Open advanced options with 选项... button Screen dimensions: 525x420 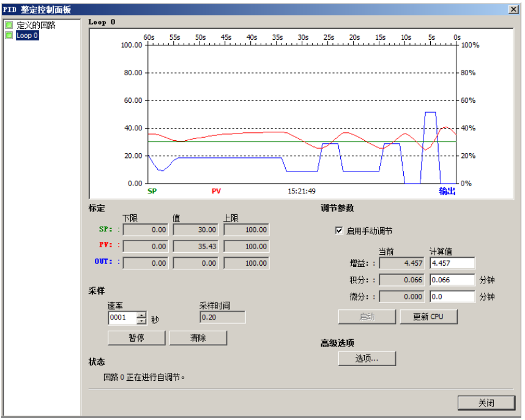click(x=367, y=359)
